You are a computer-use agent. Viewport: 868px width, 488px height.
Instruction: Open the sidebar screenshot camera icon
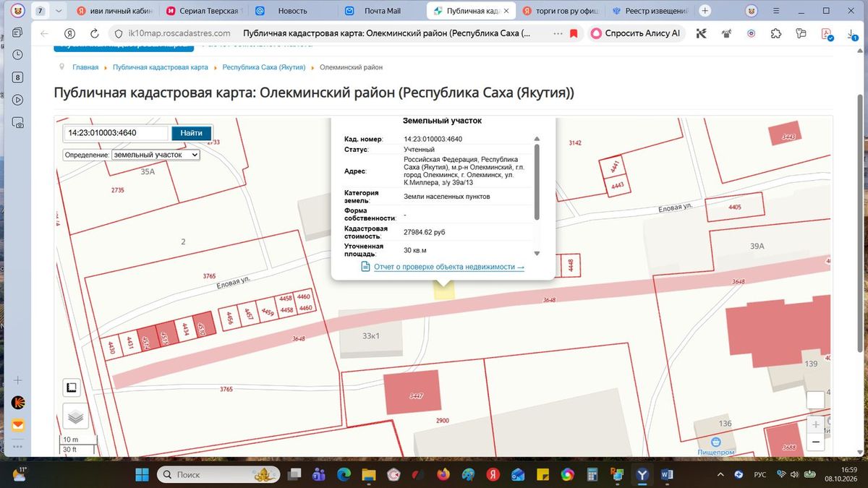tap(17, 122)
